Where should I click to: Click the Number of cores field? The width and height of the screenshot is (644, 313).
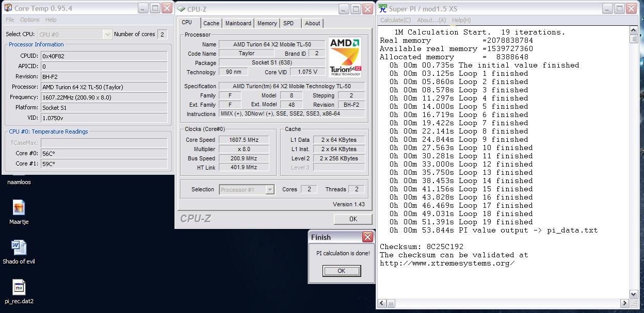tap(162, 34)
